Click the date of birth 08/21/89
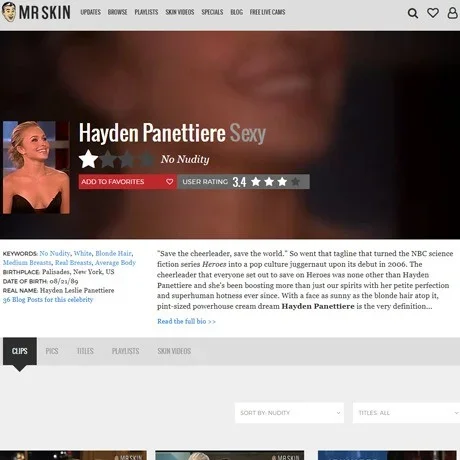 64,281
